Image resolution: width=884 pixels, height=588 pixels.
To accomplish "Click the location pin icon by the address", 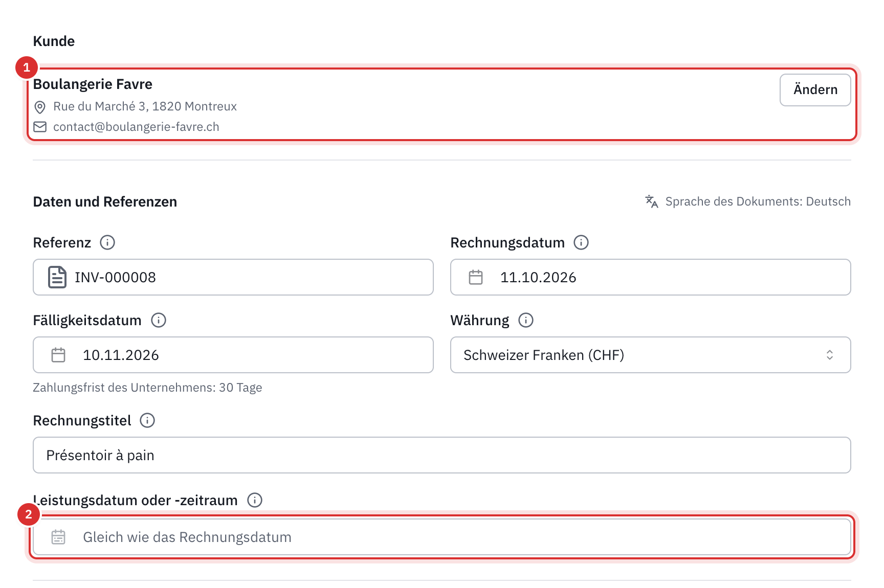I will pos(40,107).
